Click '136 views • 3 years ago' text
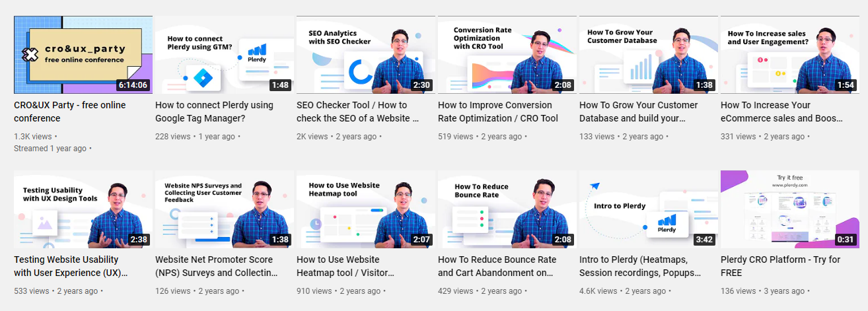 coord(763,291)
